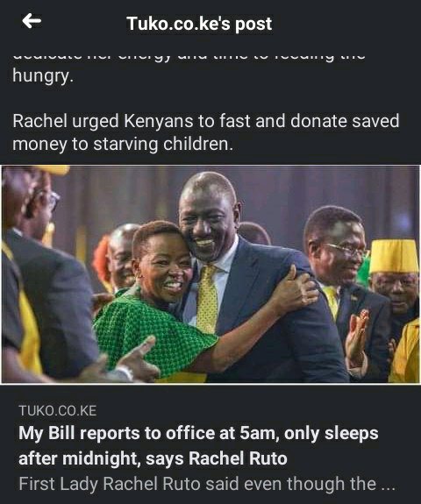This screenshot has width=421, height=504.
Task: Click the yellow polka-dot tie in photo
Action: pos(207,299)
